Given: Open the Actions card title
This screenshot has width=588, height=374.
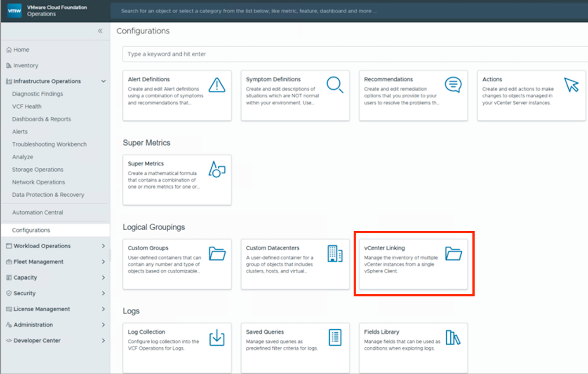Looking at the screenshot, I should tap(492, 79).
